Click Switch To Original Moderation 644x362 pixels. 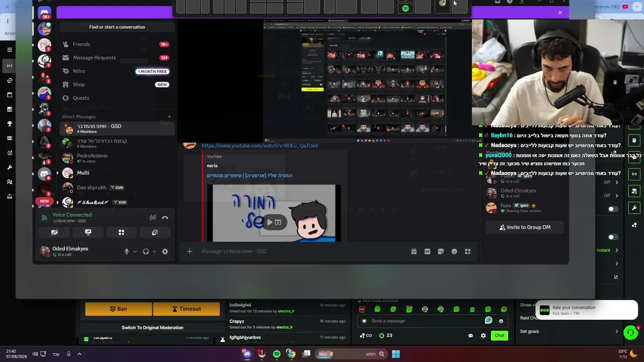pos(152,328)
